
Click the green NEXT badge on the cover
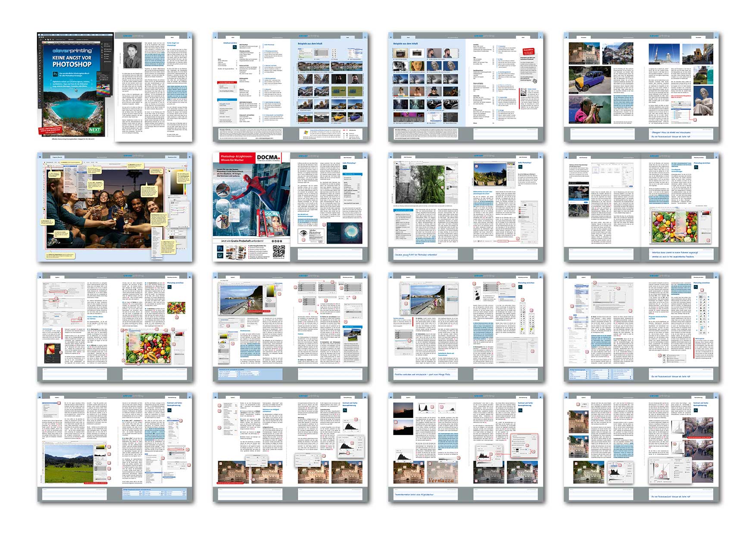point(95,130)
